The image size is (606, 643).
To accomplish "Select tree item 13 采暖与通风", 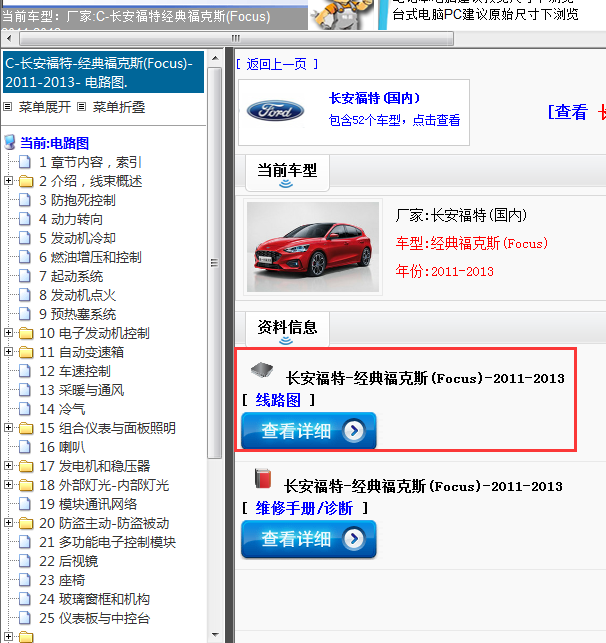I will pyautogui.click(x=81, y=390).
